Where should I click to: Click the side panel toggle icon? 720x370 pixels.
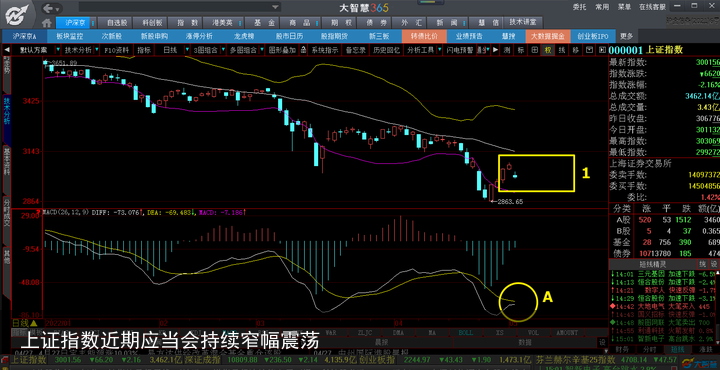tap(602, 50)
